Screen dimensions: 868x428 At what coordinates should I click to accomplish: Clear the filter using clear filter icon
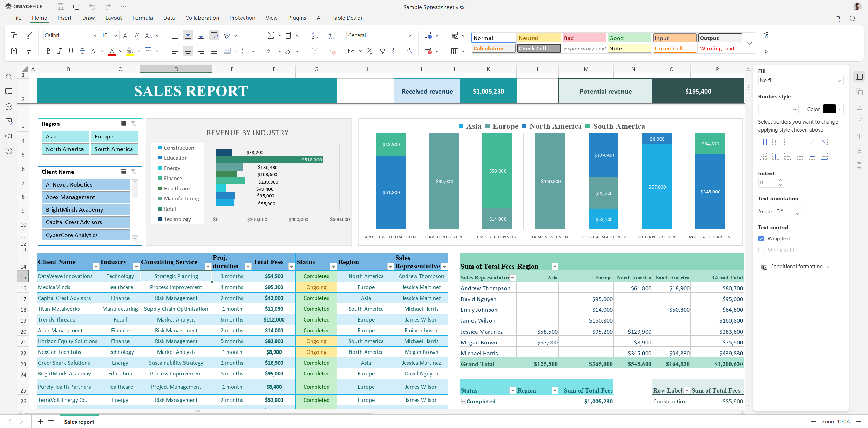(x=332, y=51)
